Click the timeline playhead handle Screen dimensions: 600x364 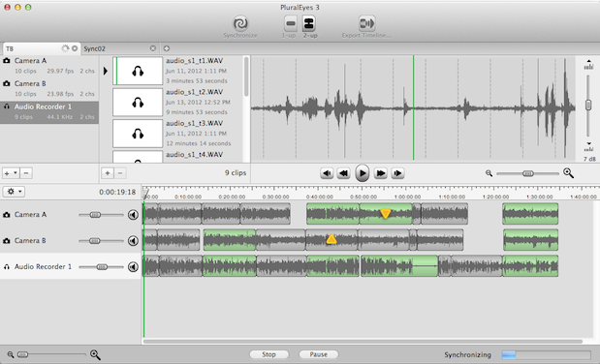click(145, 193)
